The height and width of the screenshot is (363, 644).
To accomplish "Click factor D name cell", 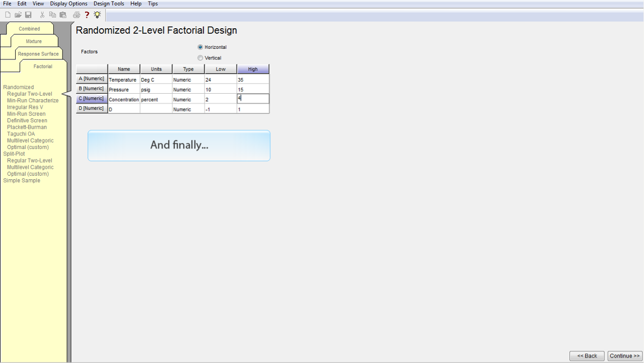I will [x=124, y=109].
